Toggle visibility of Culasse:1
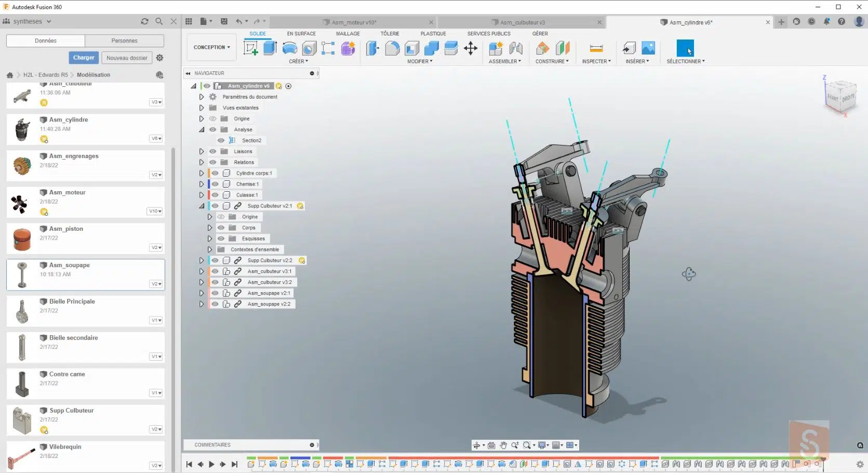Screen dimensions: 868x473 pyautogui.click(x=215, y=195)
